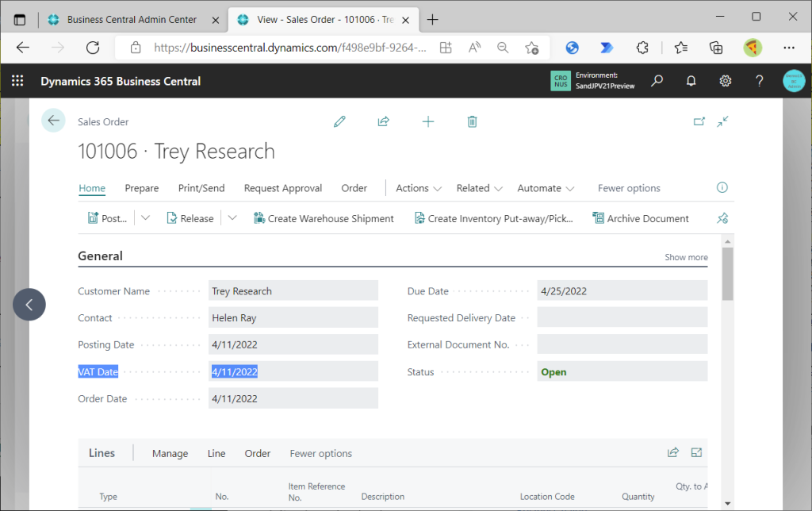
Task: Click the CRONUS company badge
Action: (561, 81)
